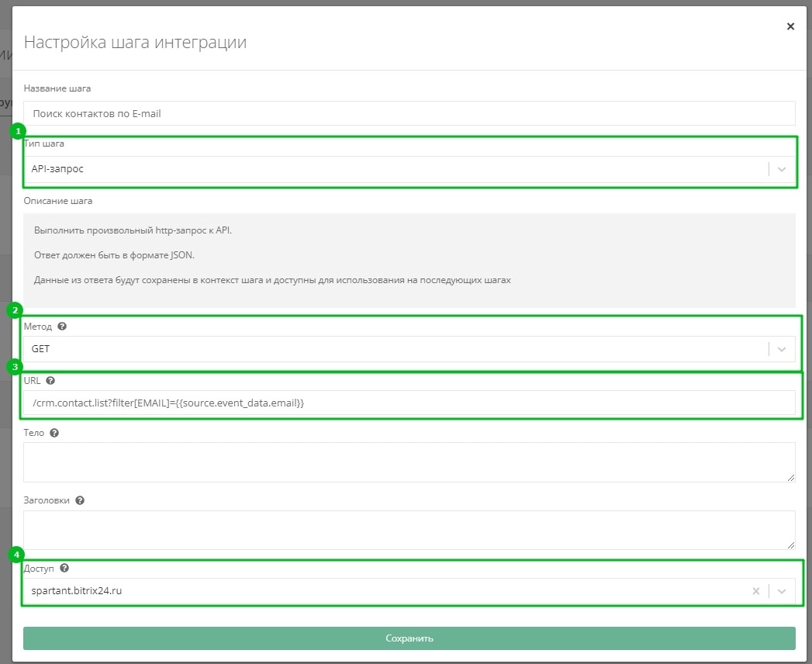Expand the Метод dropdown via its chevron
Screen dimensions: 812x664
coord(782,349)
